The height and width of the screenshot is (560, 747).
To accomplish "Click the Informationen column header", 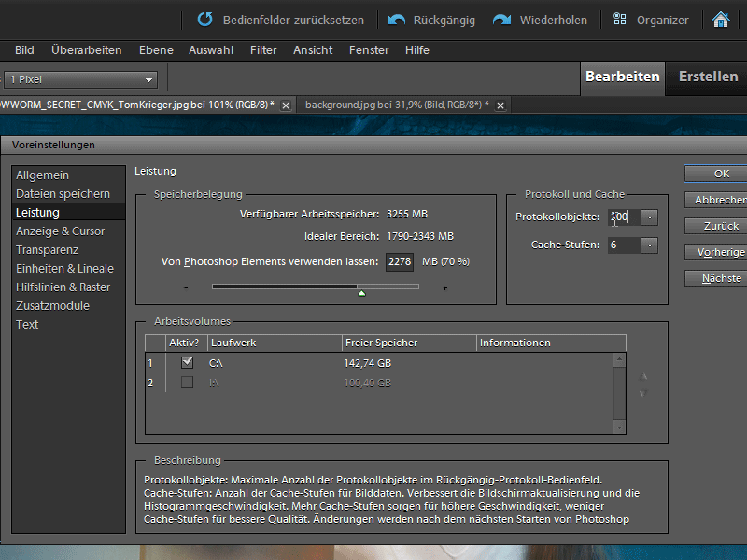I will 551,343.
